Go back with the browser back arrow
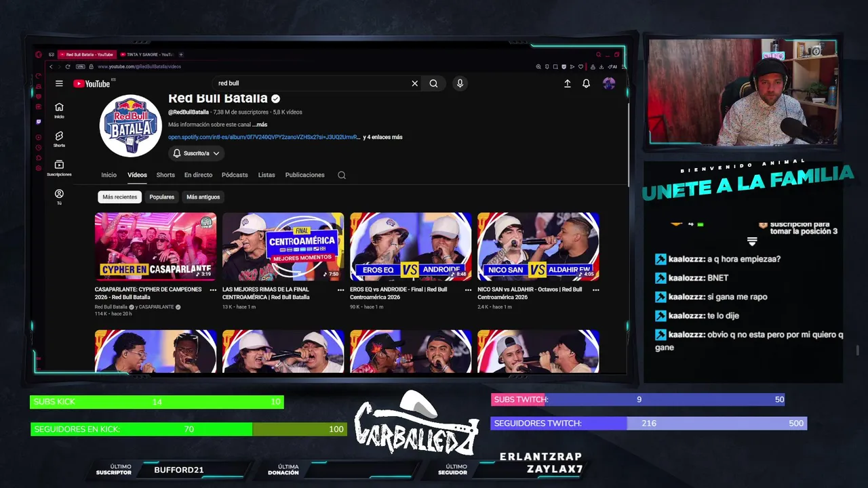This screenshot has height=488, width=868. click(51, 66)
